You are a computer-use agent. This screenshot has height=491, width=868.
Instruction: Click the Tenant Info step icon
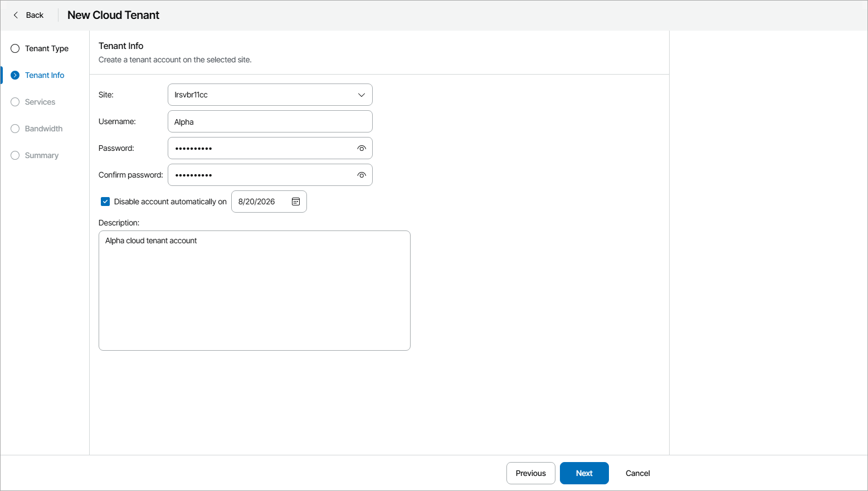click(x=15, y=75)
